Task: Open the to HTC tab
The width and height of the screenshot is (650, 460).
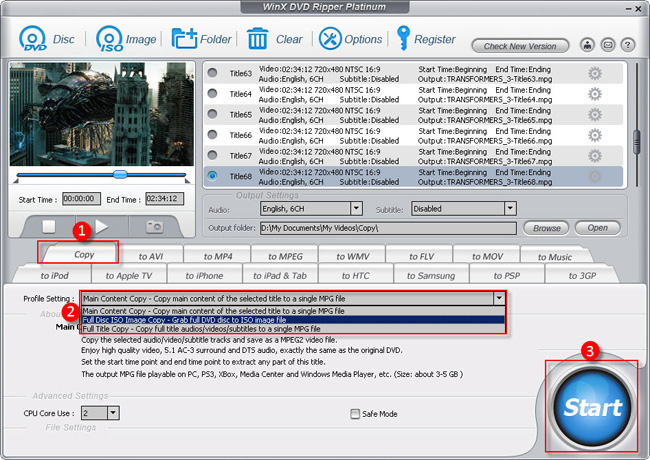Action: tap(355, 275)
